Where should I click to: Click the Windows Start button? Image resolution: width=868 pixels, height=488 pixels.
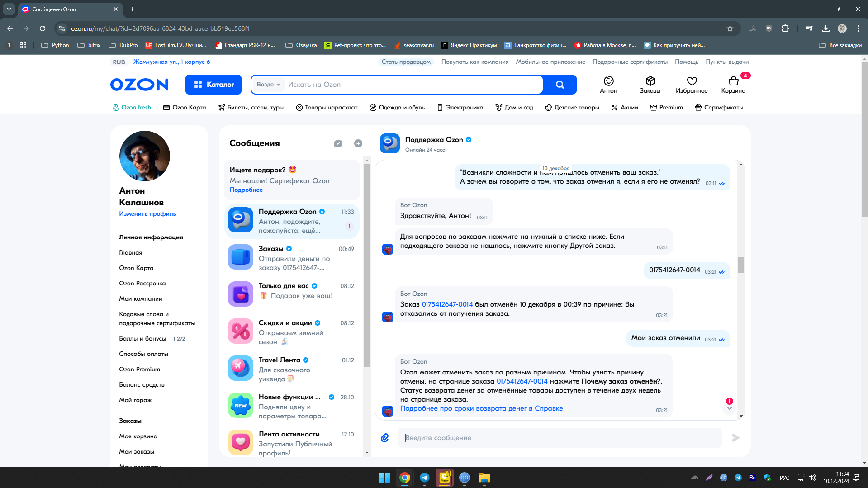tap(384, 478)
